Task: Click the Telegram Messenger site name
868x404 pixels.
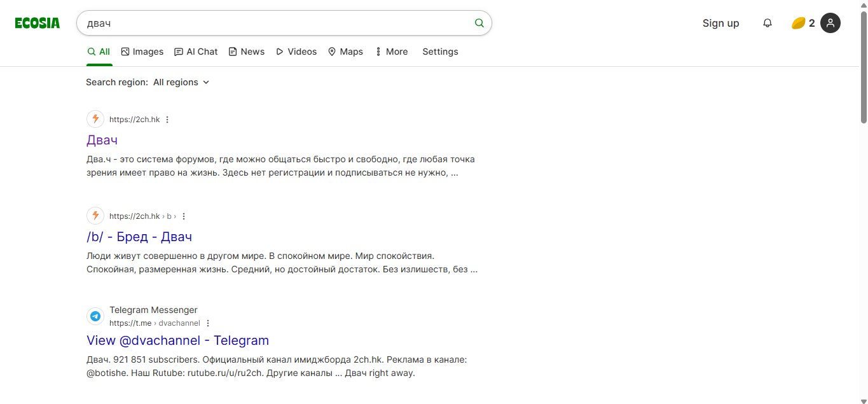Action: pyautogui.click(x=153, y=310)
